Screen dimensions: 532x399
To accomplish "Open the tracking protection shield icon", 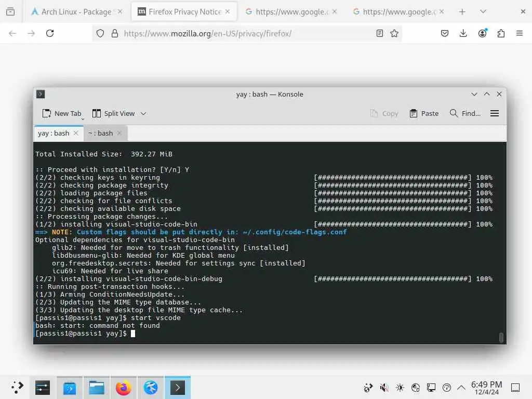I will 100,33.
